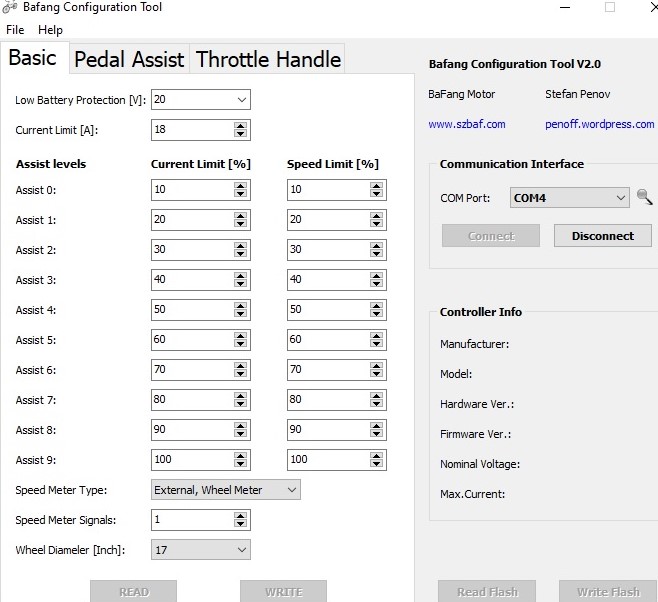658x602 pixels.
Task: Increase Assist 5 speed limit value
Action: click(377, 336)
